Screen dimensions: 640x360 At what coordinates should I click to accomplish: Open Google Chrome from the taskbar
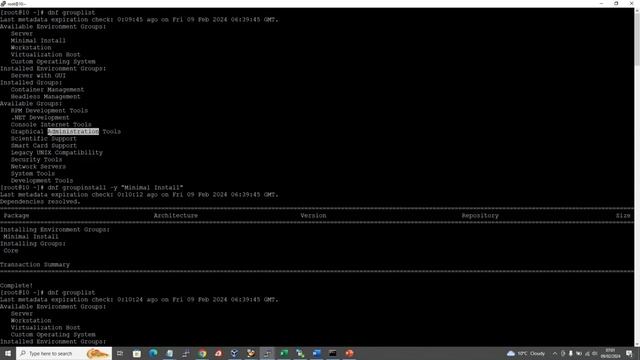click(202, 353)
